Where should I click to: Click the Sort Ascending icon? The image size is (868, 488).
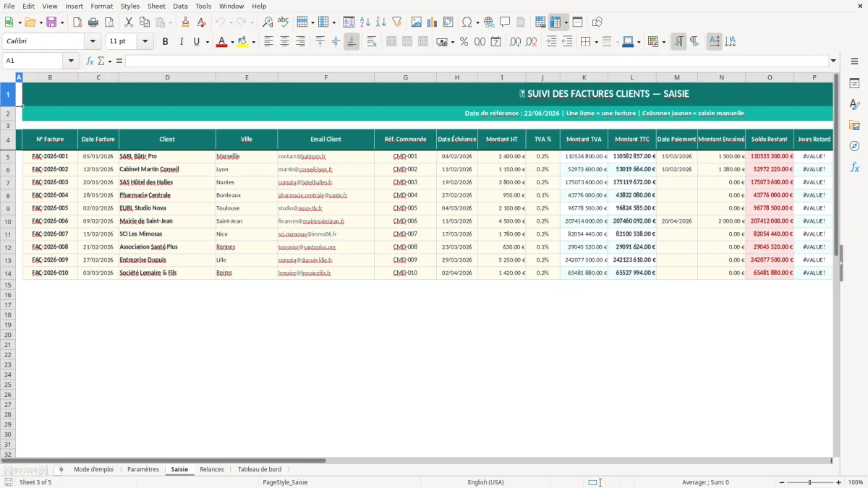365,22
